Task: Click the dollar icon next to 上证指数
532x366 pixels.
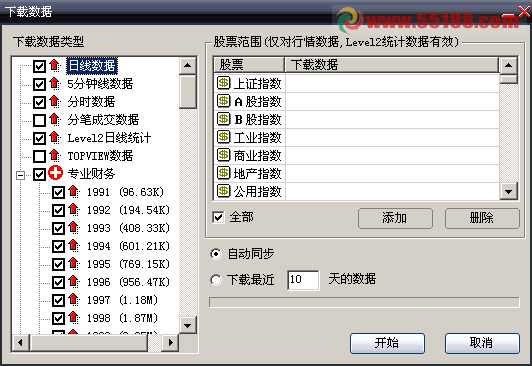Action: pos(223,83)
